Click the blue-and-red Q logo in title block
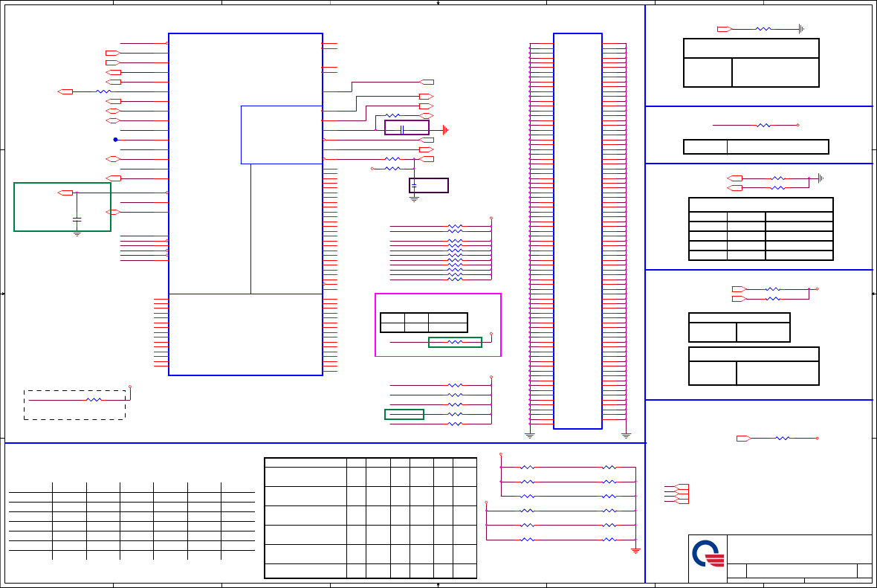 (x=708, y=553)
